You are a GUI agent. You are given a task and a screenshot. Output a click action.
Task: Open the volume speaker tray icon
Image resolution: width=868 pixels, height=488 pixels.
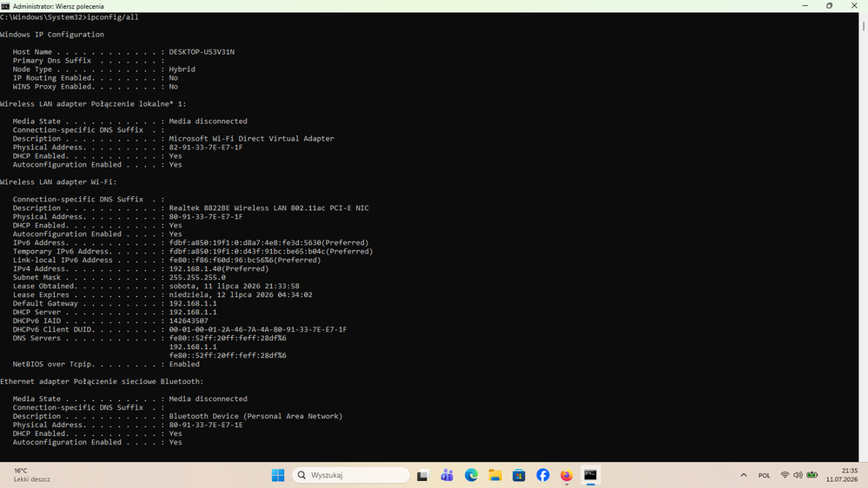pos(798,475)
